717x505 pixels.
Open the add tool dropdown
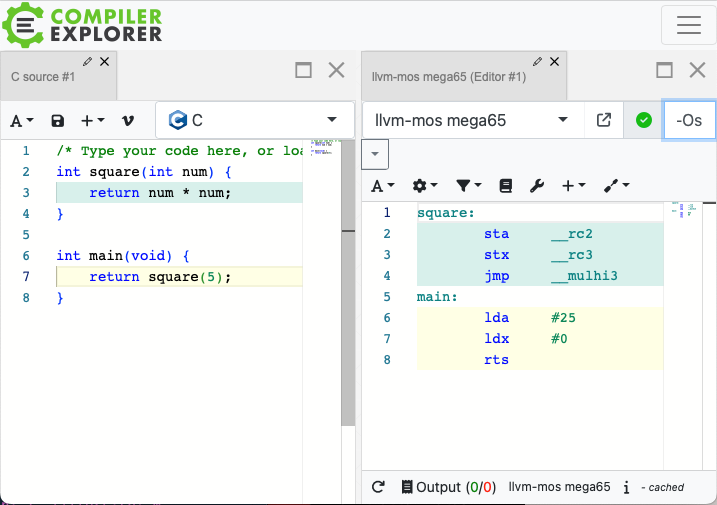pos(616,186)
